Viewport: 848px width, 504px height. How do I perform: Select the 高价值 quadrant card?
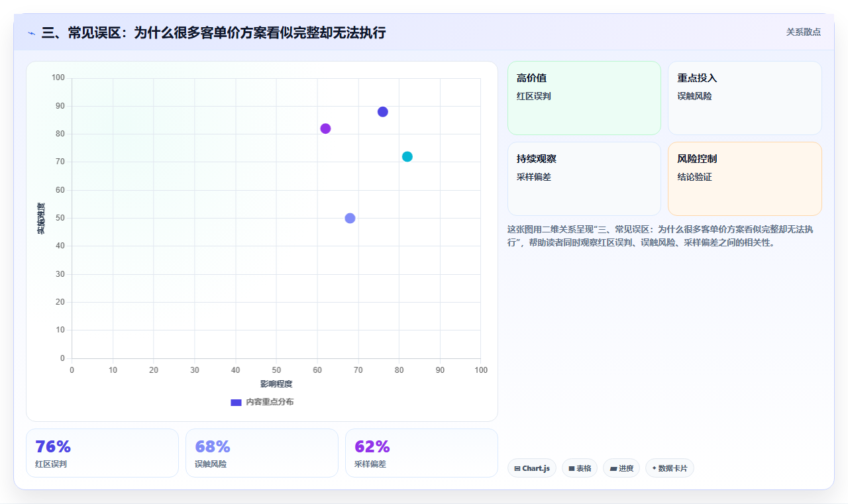tap(584, 98)
